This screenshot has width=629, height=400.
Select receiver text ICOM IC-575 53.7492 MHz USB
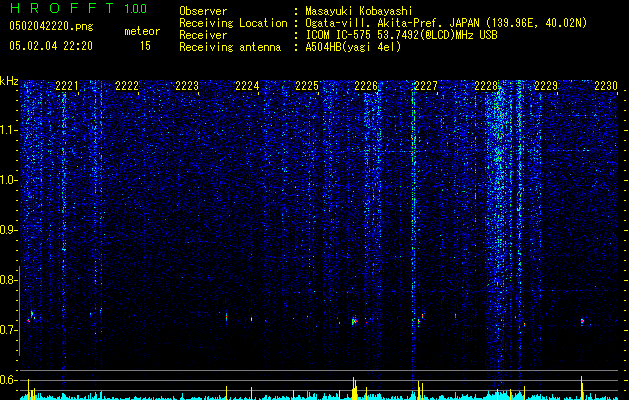[x=402, y=35]
